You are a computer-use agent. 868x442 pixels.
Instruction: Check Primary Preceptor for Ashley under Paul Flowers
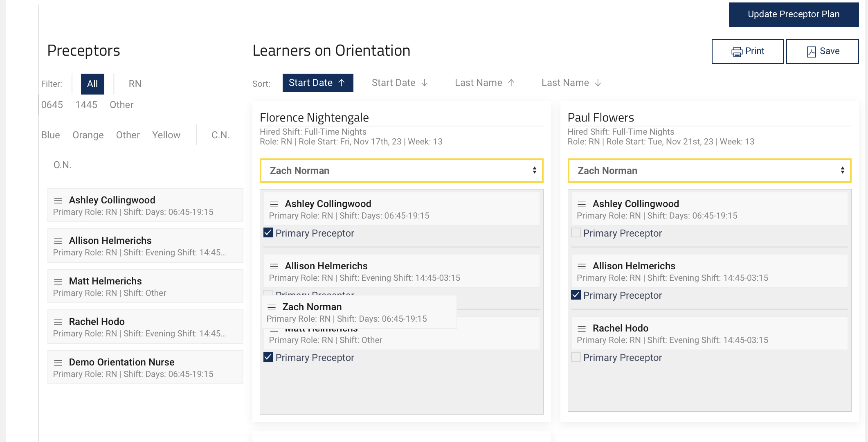[x=576, y=233]
